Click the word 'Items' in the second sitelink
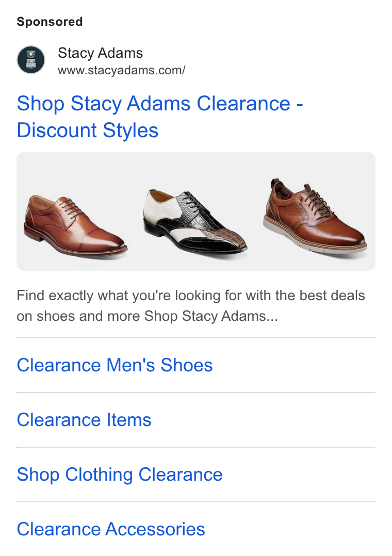 tap(129, 420)
